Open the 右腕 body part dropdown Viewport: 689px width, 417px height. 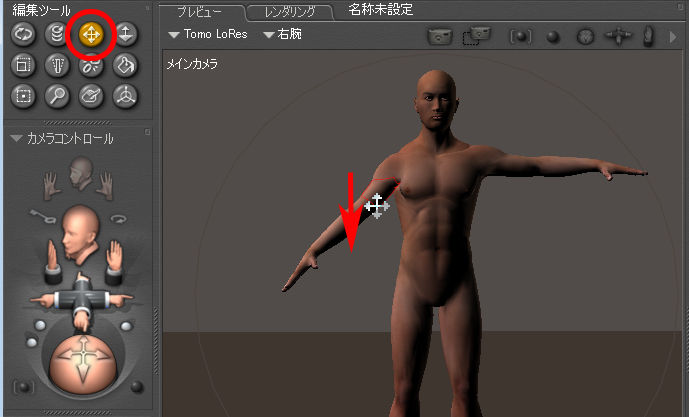(x=283, y=34)
